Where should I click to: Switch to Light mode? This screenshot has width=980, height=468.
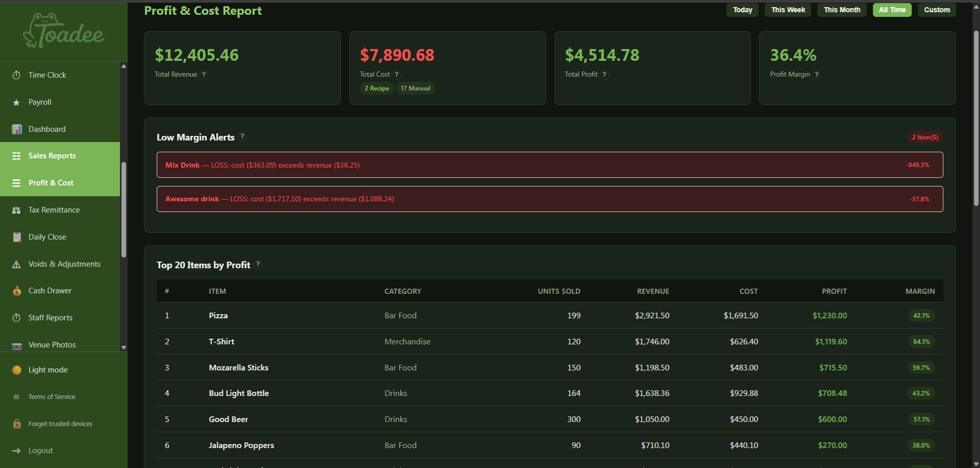click(x=63, y=370)
